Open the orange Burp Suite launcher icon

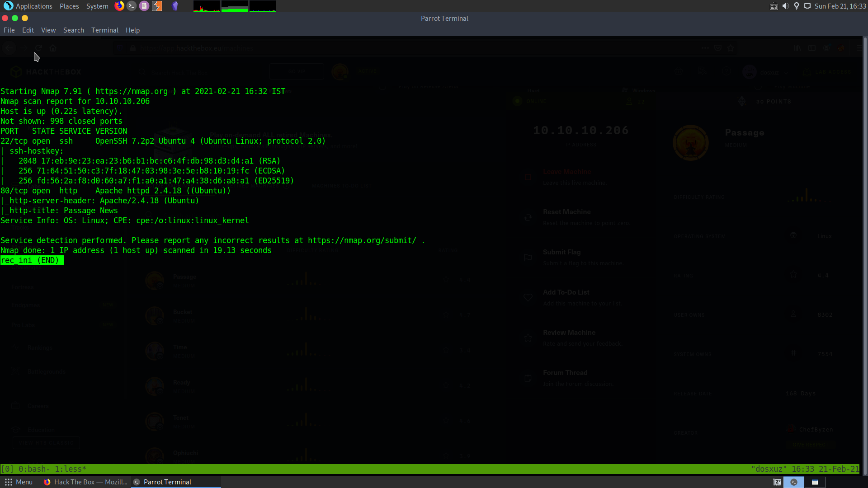point(157,6)
